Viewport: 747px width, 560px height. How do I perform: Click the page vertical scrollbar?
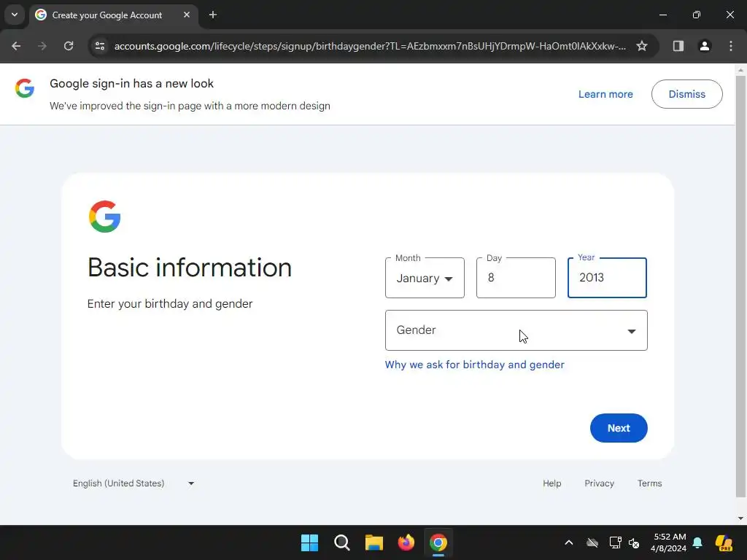740,286
